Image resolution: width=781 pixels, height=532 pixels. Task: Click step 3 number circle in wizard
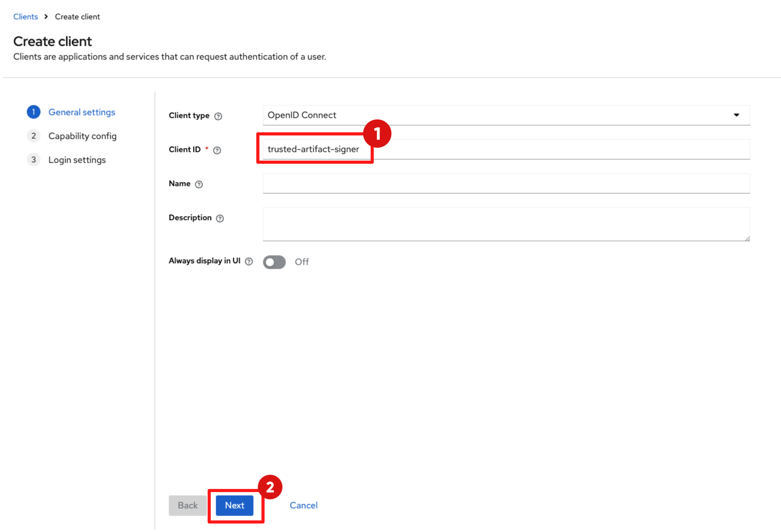(34, 160)
